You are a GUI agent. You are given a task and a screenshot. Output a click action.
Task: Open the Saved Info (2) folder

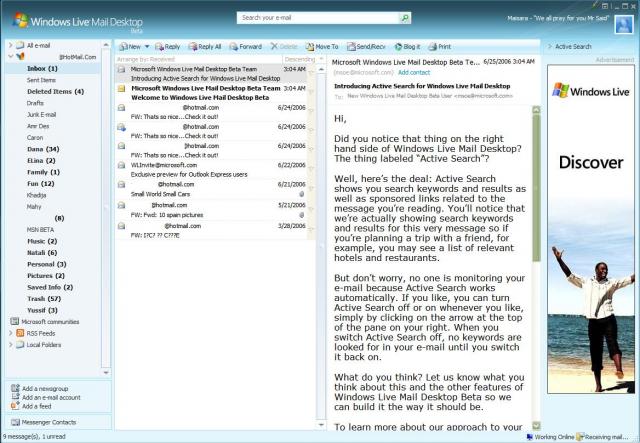[50, 287]
